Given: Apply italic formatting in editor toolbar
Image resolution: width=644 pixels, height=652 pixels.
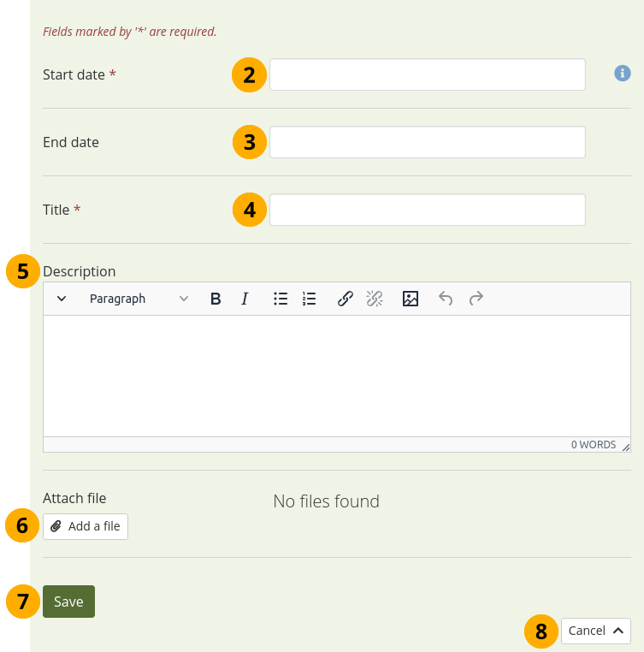Looking at the screenshot, I should coord(245,299).
